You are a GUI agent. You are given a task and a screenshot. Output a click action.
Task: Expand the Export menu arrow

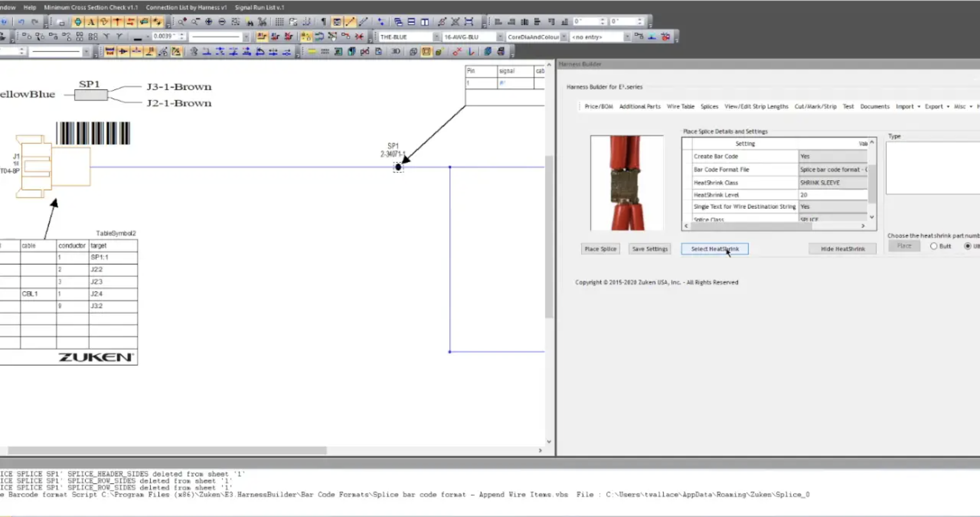click(948, 106)
